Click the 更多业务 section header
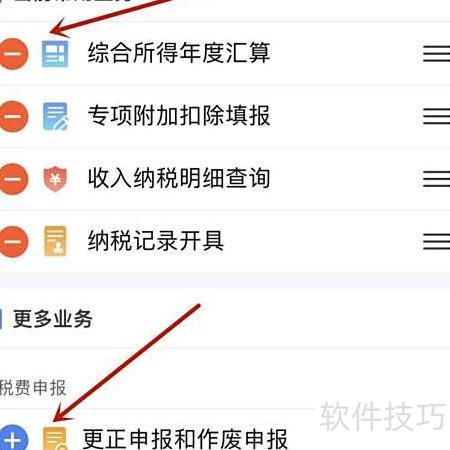The height and width of the screenshot is (450, 450). tap(53, 319)
